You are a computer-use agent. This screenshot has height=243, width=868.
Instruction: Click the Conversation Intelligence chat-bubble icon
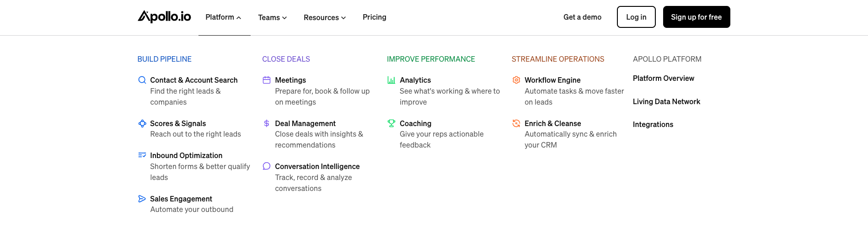267,166
